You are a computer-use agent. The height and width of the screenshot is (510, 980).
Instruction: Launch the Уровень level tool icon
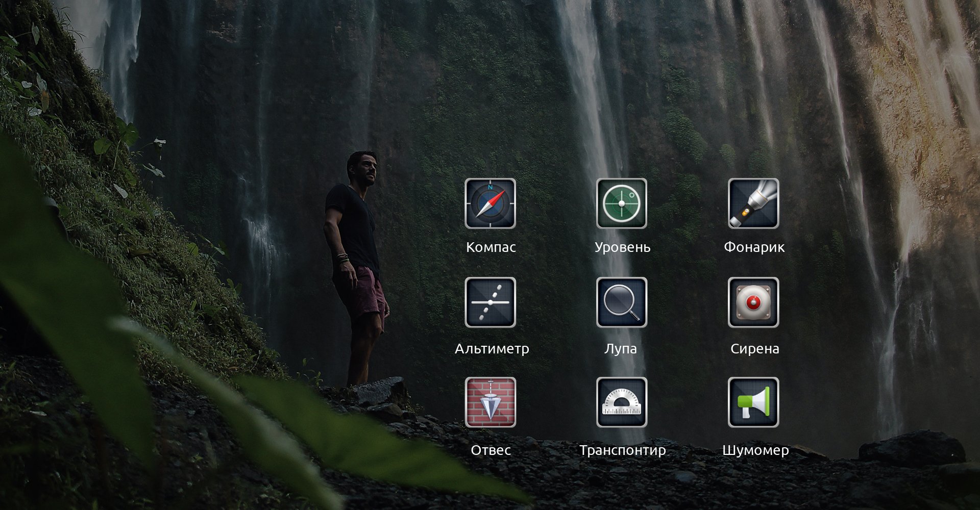click(x=622, y=203)
